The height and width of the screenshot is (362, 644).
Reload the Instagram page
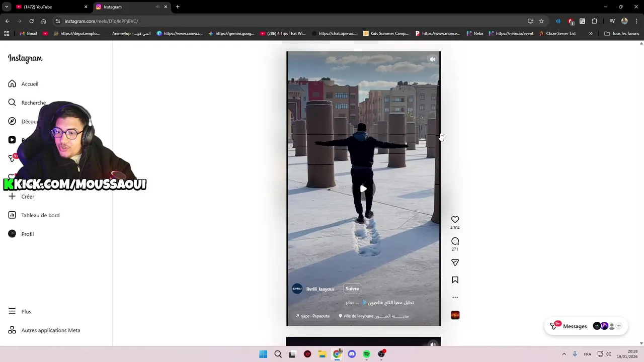31,21
